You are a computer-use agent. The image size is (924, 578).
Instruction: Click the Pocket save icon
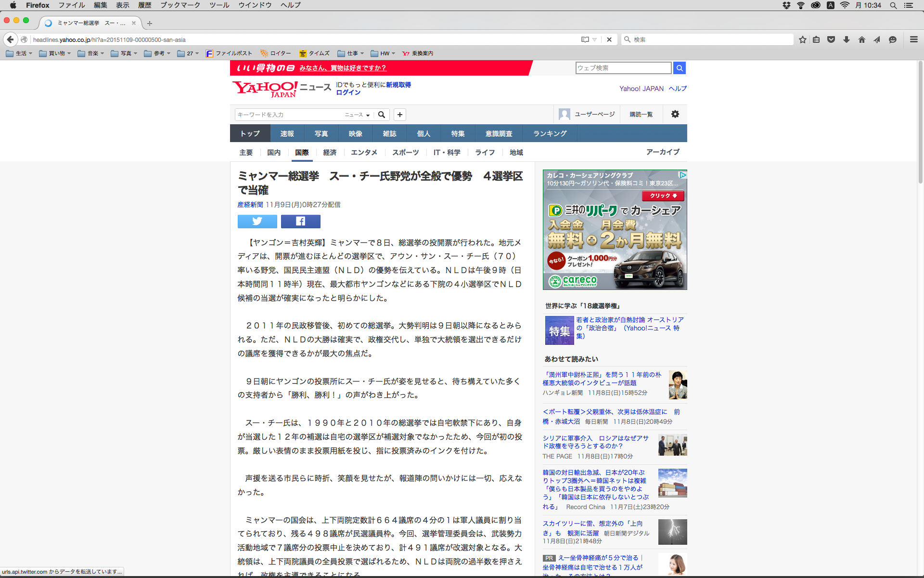(x=831, y=39)
